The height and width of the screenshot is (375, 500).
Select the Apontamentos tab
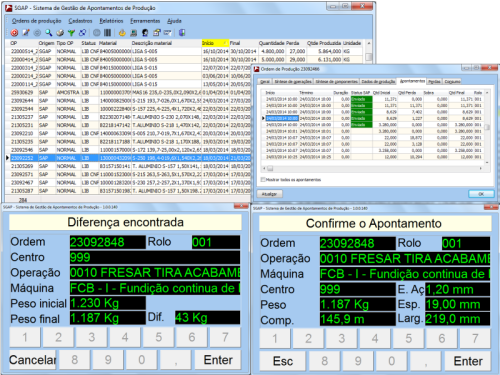tap(412, 81)
